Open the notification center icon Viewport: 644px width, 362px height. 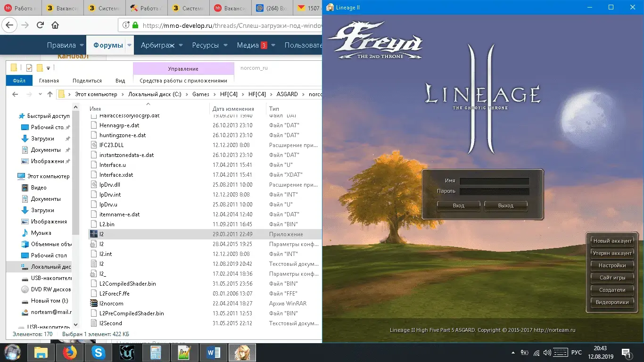coord(627,353)
